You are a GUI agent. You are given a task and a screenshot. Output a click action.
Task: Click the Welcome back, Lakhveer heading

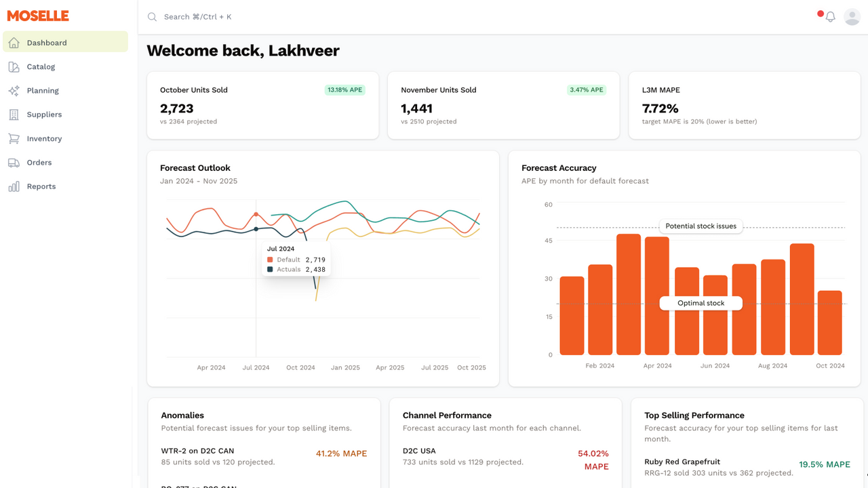243,51
